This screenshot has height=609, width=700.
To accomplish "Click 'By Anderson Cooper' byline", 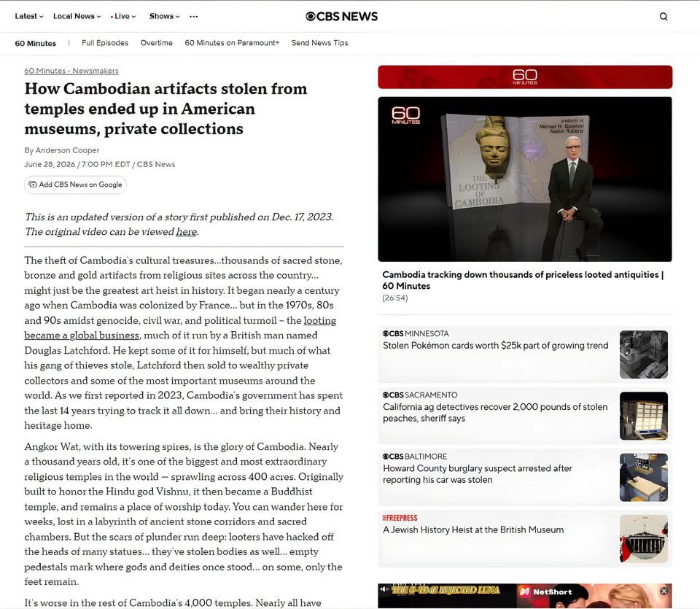I will (x=61, y=150).
